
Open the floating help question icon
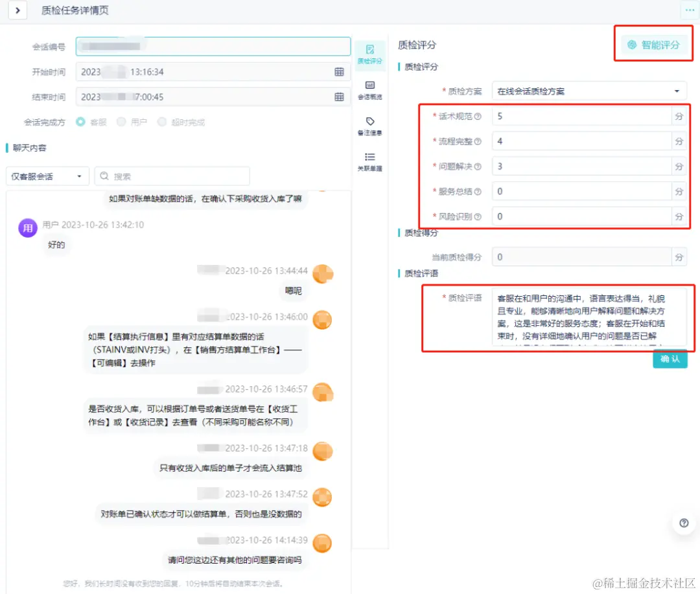click(x=684, y=523)
